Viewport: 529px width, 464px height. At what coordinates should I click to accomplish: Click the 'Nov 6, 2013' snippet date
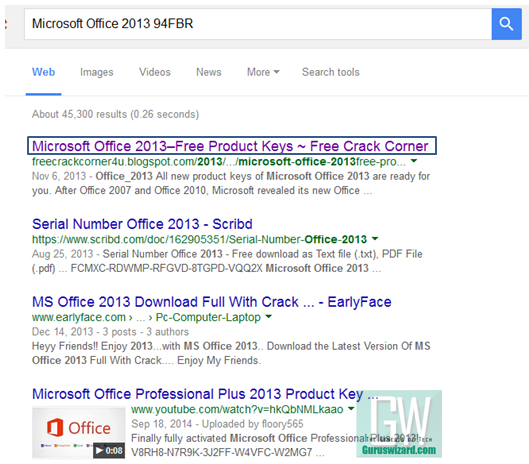[x=59, y=176]
